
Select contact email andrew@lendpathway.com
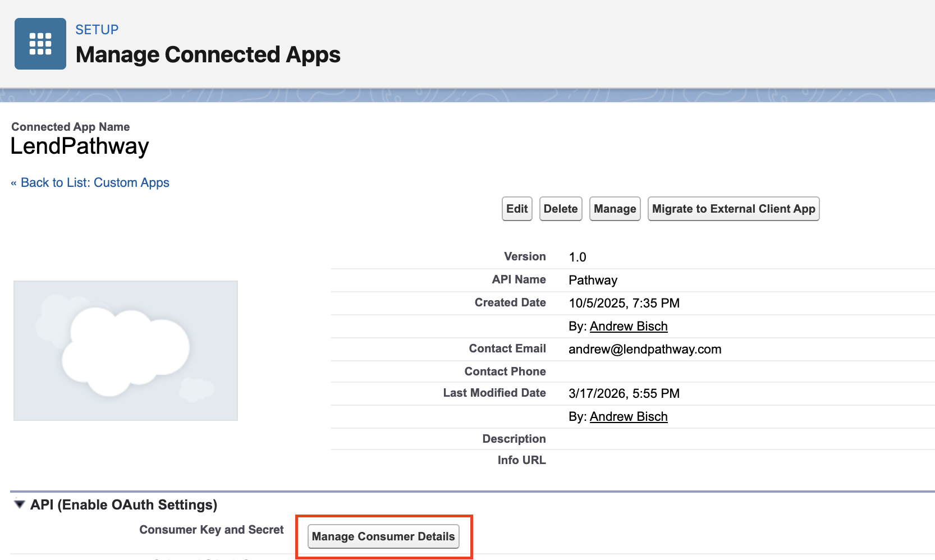pyautogui.click(x=645, y=349)
